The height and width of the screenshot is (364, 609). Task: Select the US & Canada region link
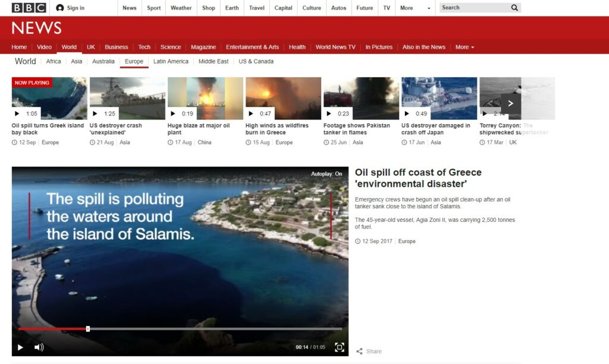(256, 61)
